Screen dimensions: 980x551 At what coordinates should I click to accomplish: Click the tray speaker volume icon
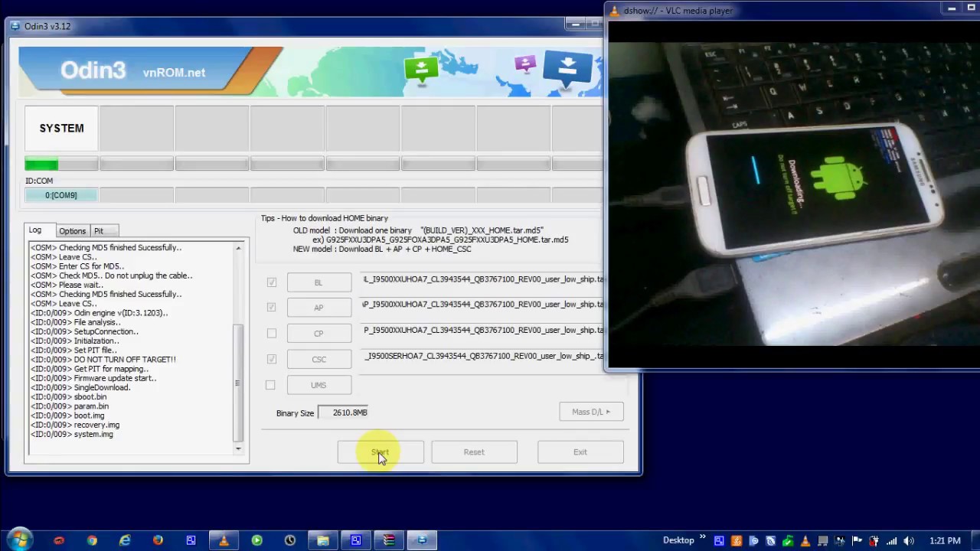[x=908, y=540]
